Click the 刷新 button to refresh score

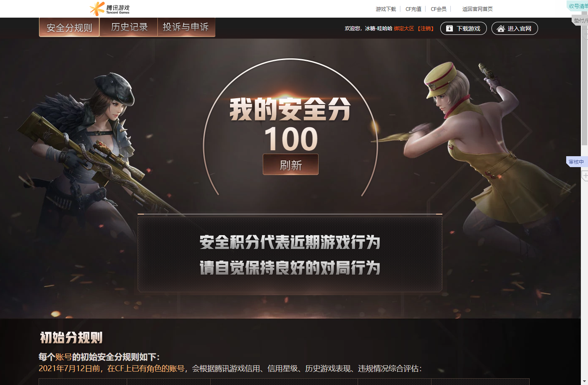[290, 165]
